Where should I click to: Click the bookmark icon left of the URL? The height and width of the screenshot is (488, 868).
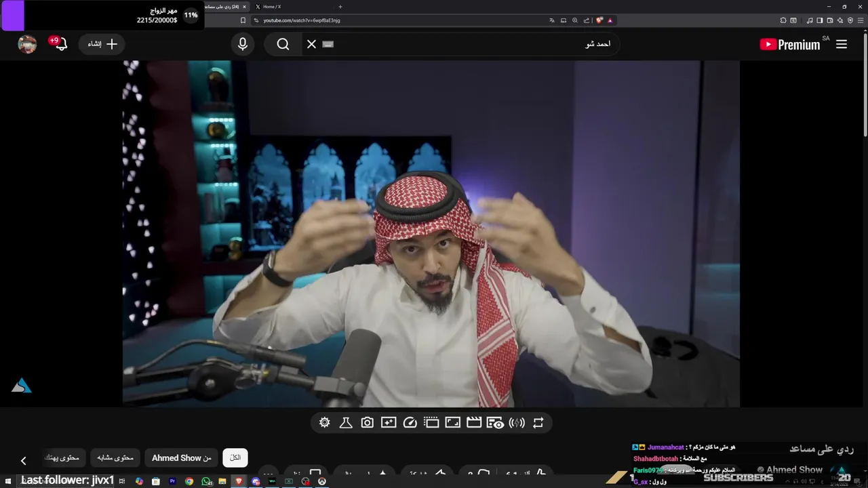[243, 20]
